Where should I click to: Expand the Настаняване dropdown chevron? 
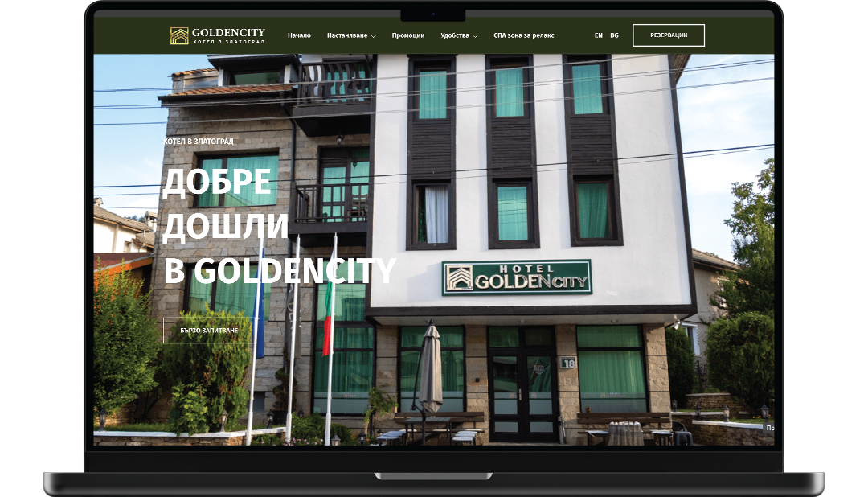tap(373, 36)
